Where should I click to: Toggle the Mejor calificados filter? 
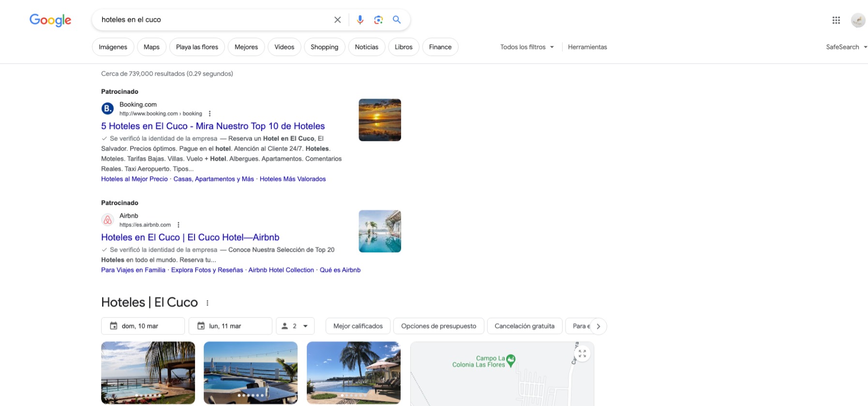358,326
